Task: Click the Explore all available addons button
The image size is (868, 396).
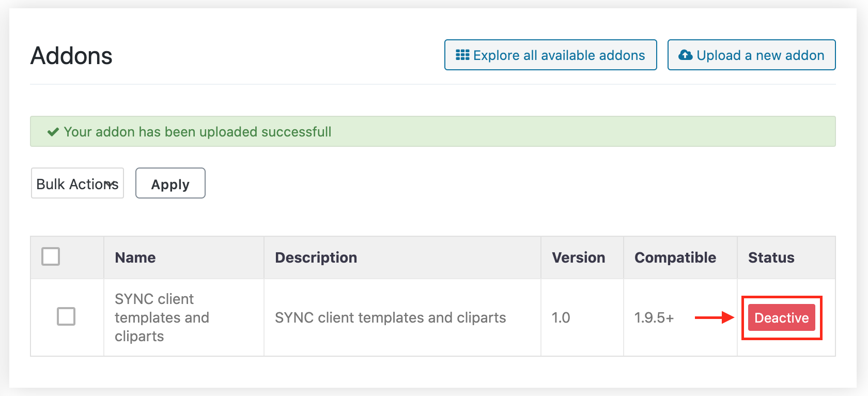Action: click(551, 55)
